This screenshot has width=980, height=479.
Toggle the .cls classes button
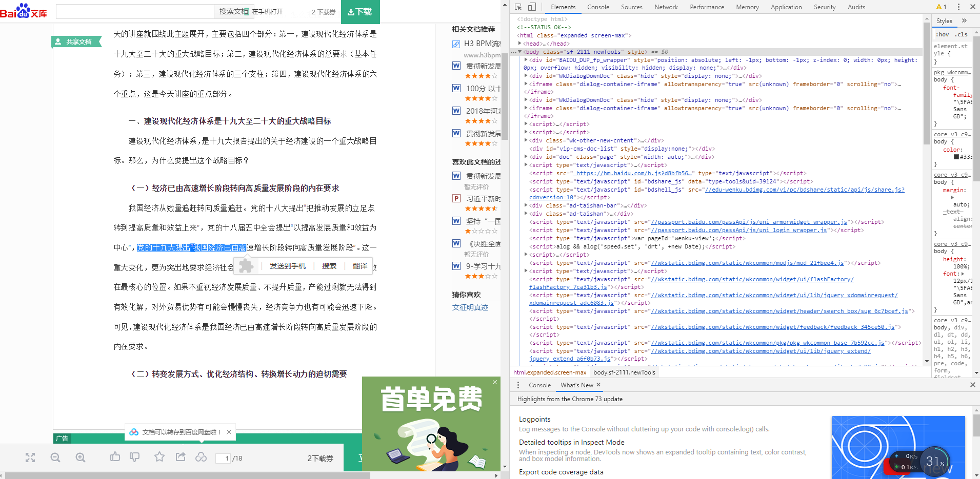click(x=961, y=34)
